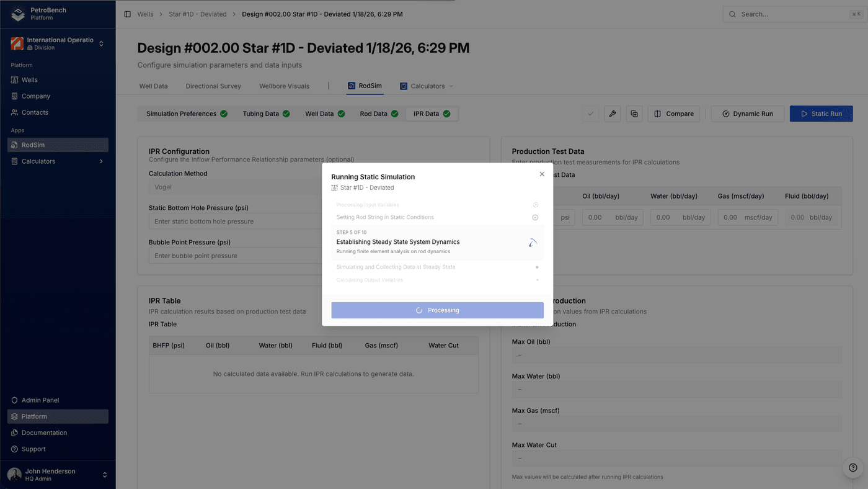Image resolution: width=868 pixels, height=489 pixels.
Task: Click the Compare button
Action: (x=673, y=114)
